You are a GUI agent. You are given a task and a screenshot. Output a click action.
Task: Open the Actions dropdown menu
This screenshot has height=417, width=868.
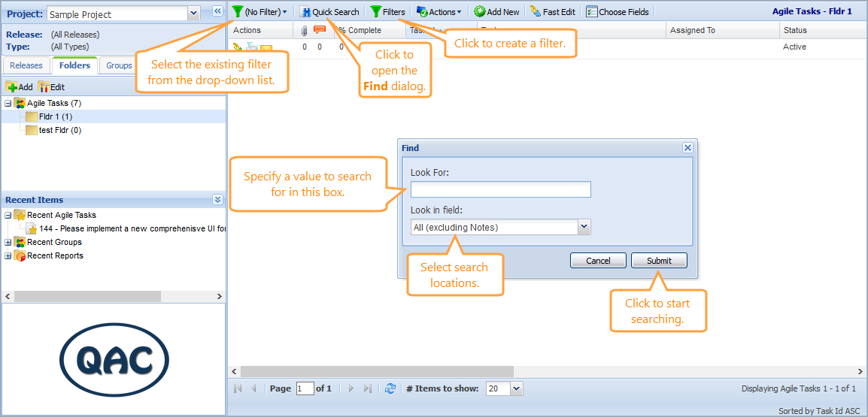coord(439,11)
